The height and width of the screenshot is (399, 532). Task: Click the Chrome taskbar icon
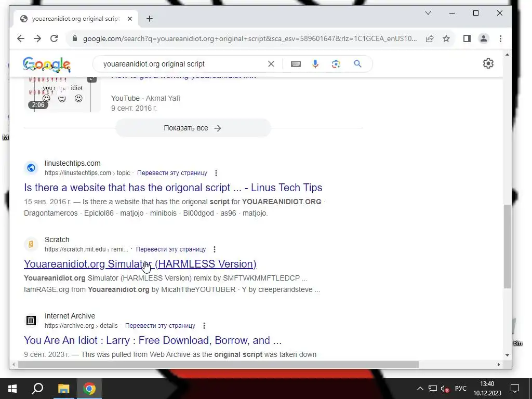click(x=89, y=389)
